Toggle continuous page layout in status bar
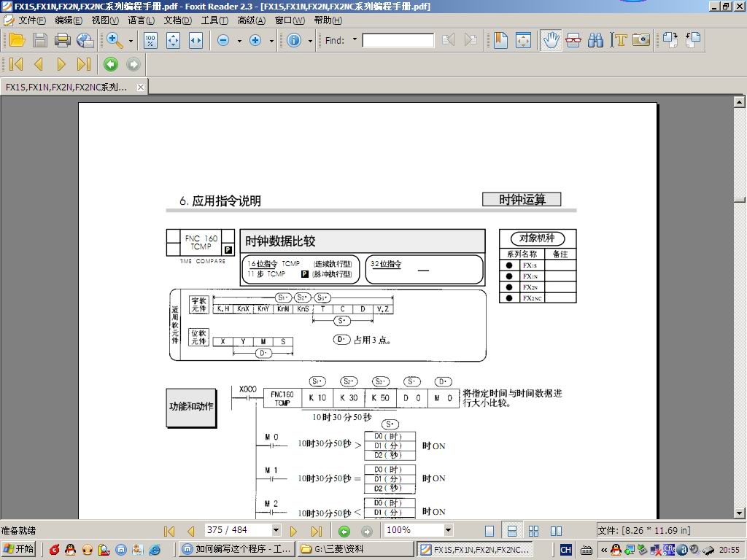Image resolution: width=747 pixels, height=560 pixels. tap(512, 531)
